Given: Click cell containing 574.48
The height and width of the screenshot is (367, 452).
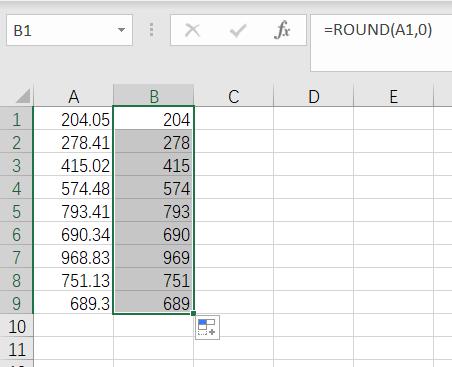Looking at the screenshot, I should [73, 188].
